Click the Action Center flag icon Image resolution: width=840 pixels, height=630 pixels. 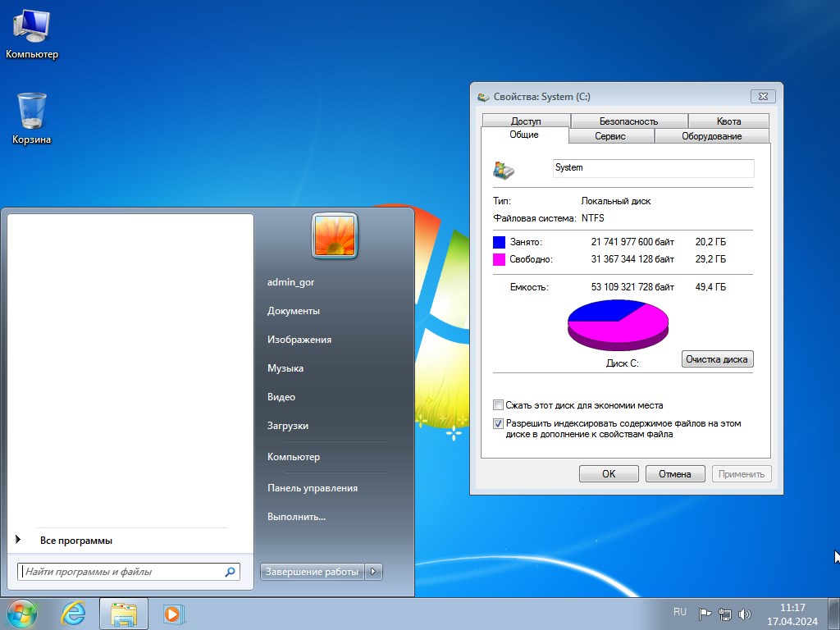(x=704, y=613)
